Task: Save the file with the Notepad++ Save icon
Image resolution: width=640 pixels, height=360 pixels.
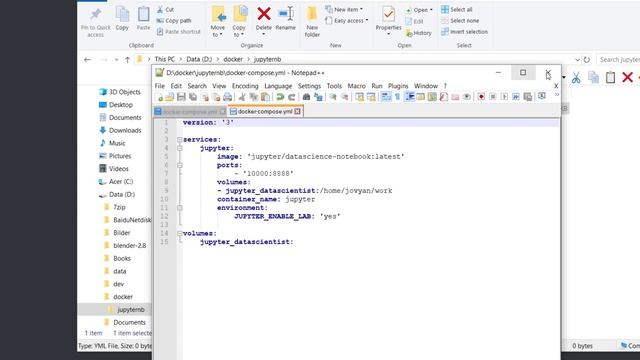Action: pos(181,97)
